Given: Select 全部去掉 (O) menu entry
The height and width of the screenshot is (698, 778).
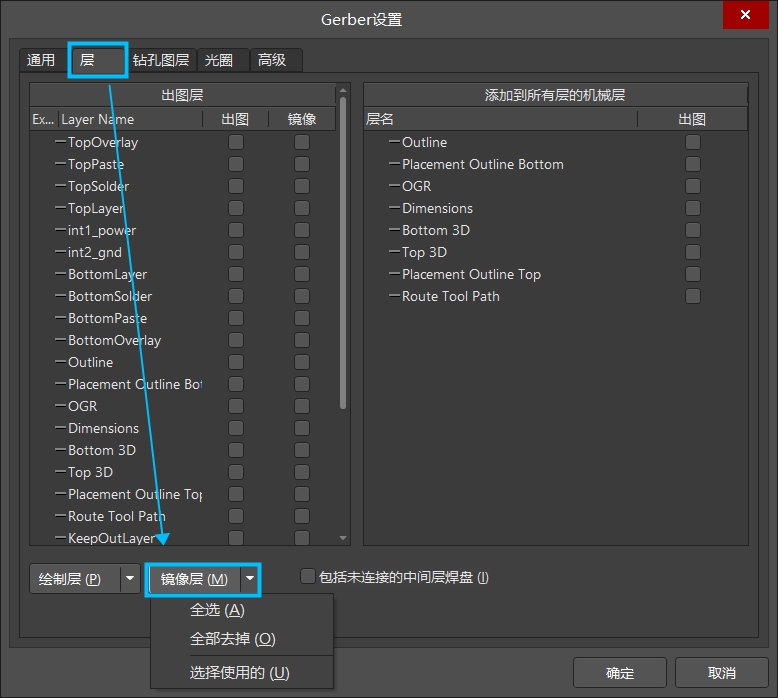Looking at the screenshot, I should click(x=232, y=639).
